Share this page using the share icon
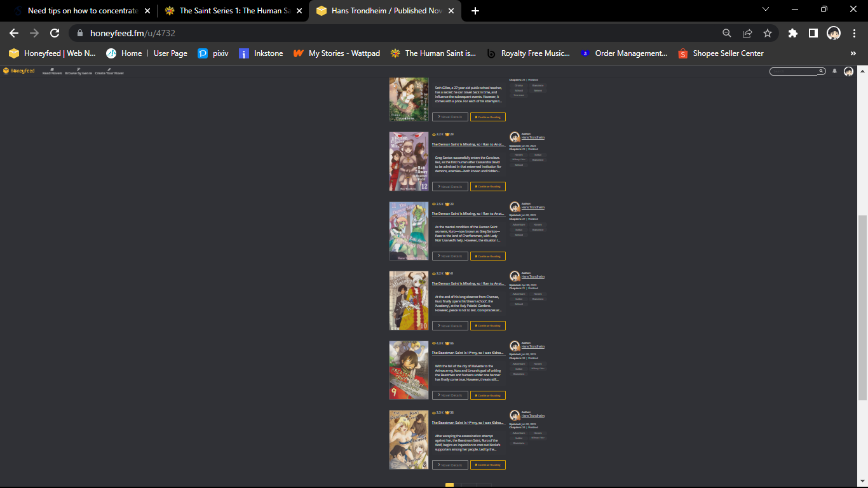Screen dimensions: 868x488 pos(747,33)
